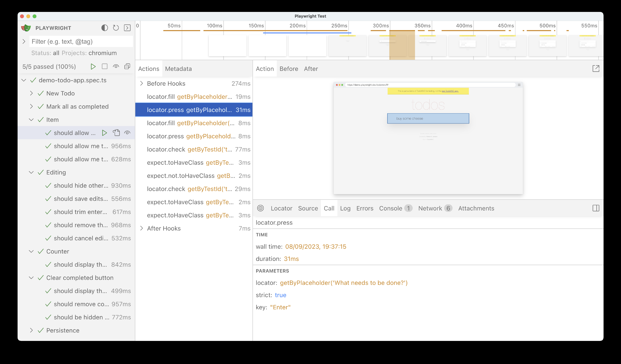Collapse the Counter group
This screenshot has width=621, height=364.
[x=31, y=251]
